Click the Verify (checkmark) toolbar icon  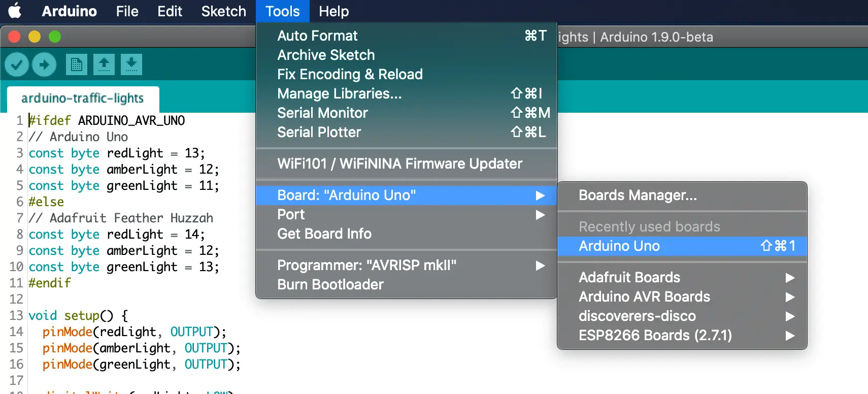[16, 64]
